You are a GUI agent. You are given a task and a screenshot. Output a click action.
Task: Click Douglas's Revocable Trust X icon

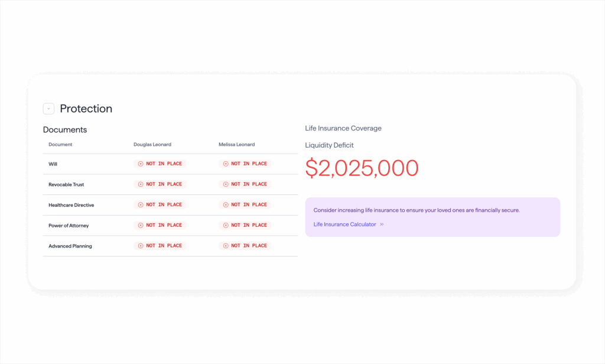(141, 184)
